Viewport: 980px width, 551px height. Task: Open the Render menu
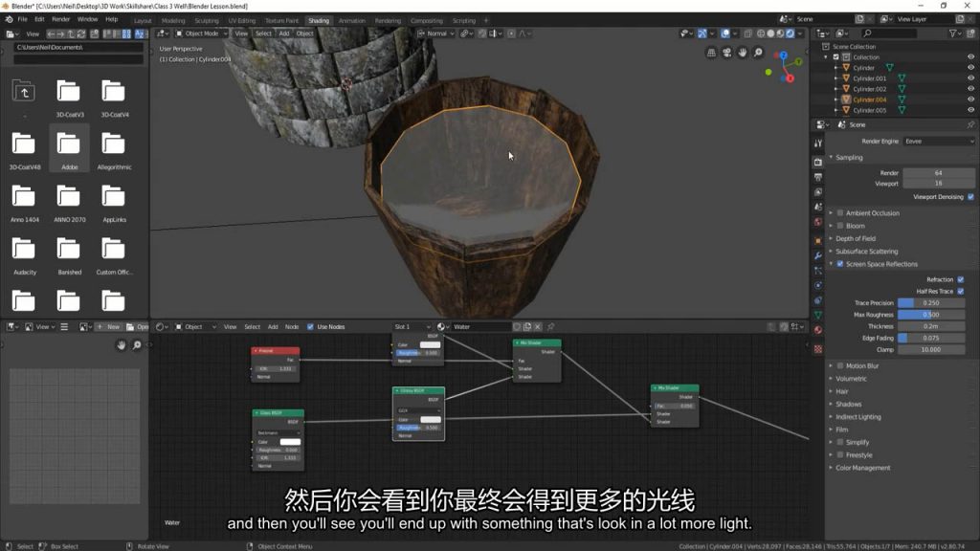[x=60, y=19]
